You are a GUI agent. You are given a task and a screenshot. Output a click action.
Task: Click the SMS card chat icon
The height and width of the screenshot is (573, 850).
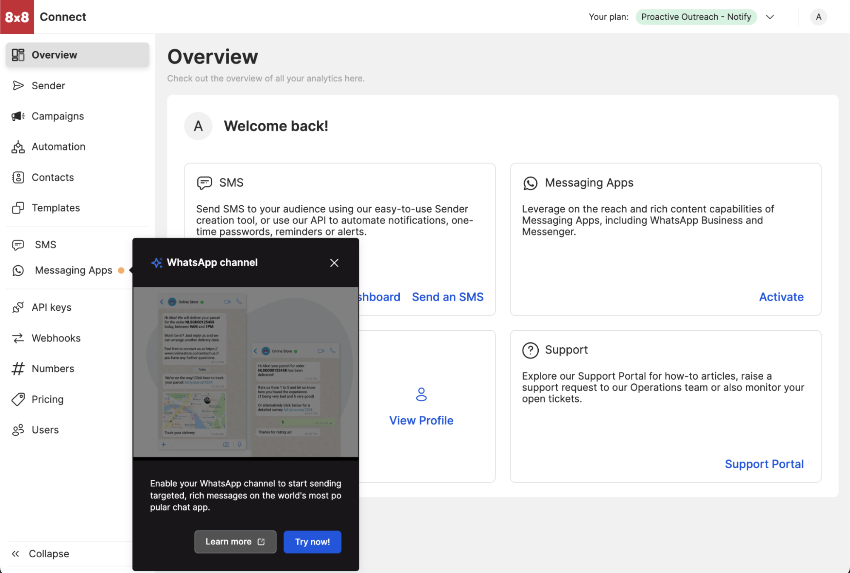point(204,183)
